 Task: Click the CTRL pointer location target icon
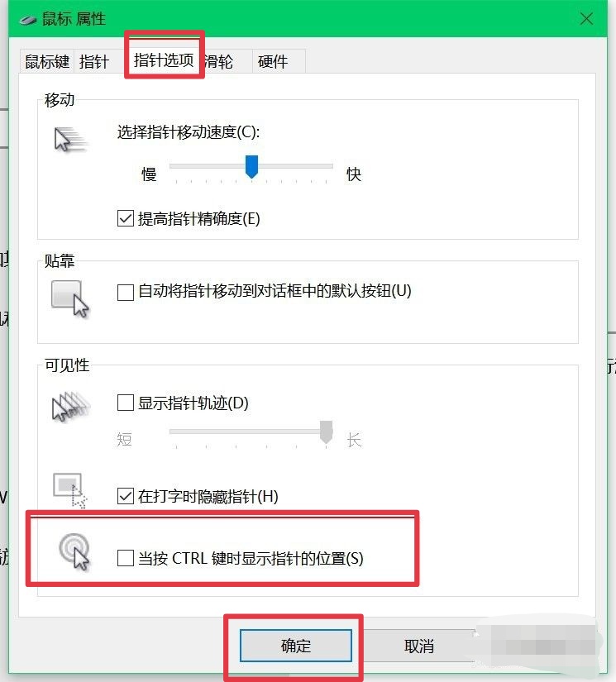pos(74,552)
